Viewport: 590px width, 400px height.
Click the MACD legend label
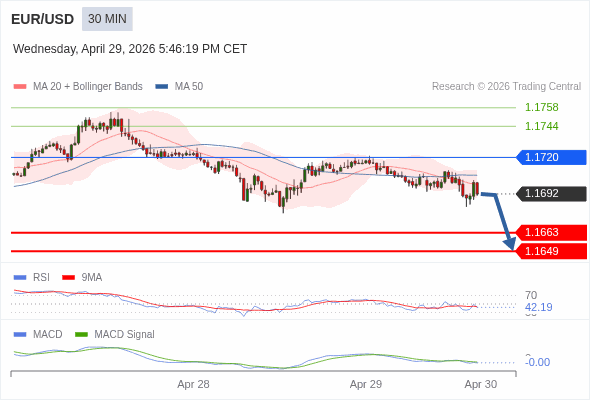48,335
